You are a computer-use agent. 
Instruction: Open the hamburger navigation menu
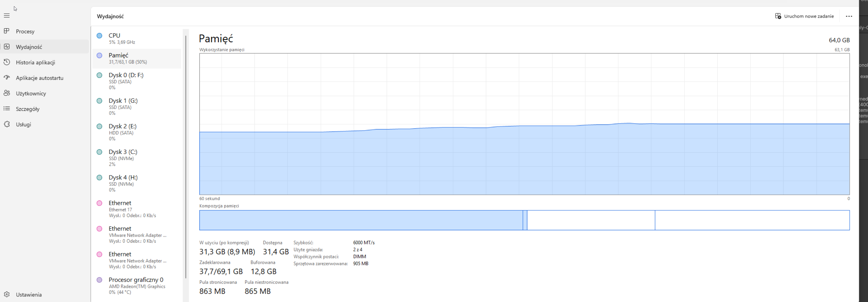(x=7, y=16)
